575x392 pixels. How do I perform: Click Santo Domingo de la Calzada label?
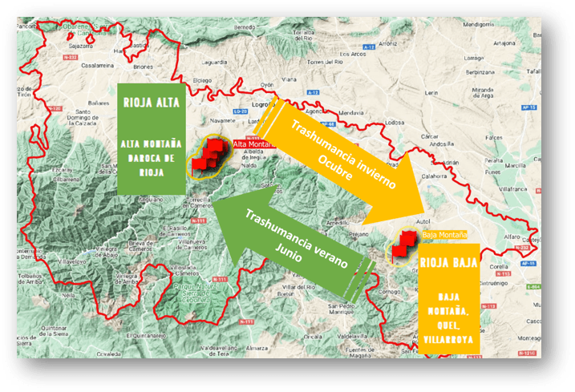pos(83,117)
